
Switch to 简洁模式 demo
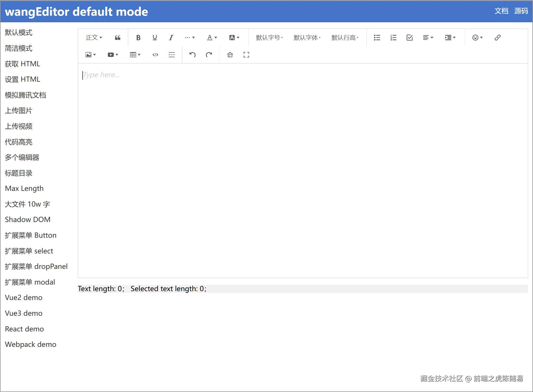19,48
